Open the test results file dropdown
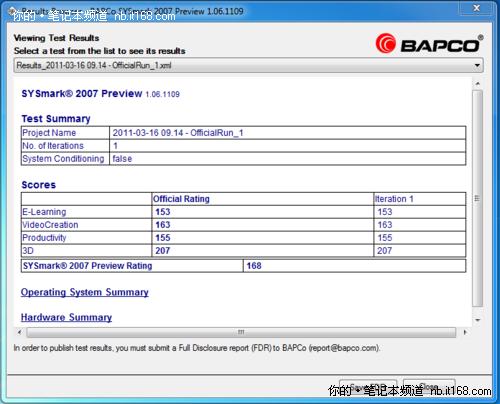This screenshot has height=404, width=500. [x=248, y=65]
